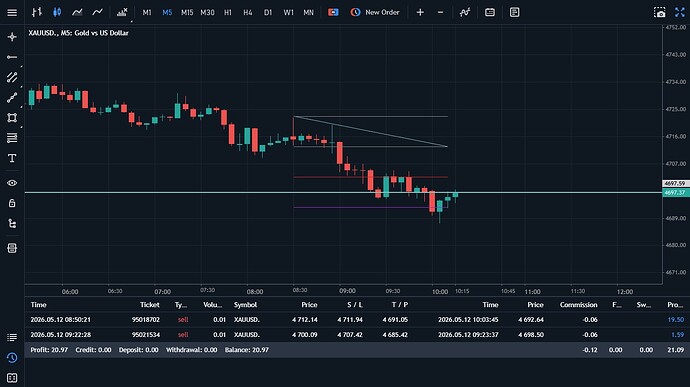Select the text annotation tool
This screenshot has height=387, width=690.
[x=12, y=158]
